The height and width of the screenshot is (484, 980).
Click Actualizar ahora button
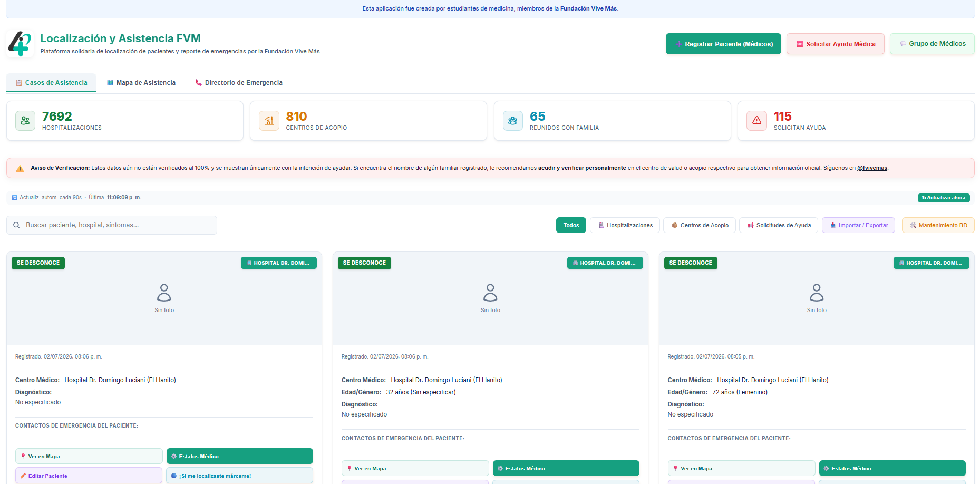click(x=944, y=198)
